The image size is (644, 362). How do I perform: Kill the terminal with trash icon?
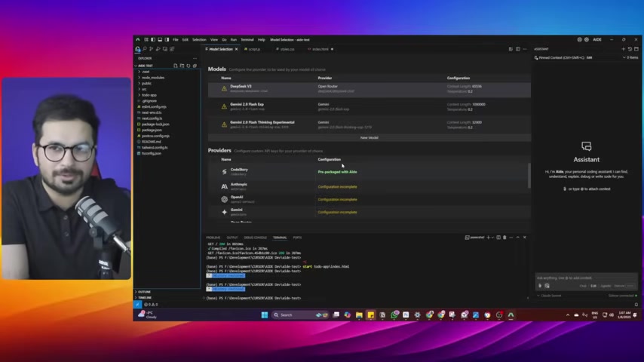(x=504, y=238)
